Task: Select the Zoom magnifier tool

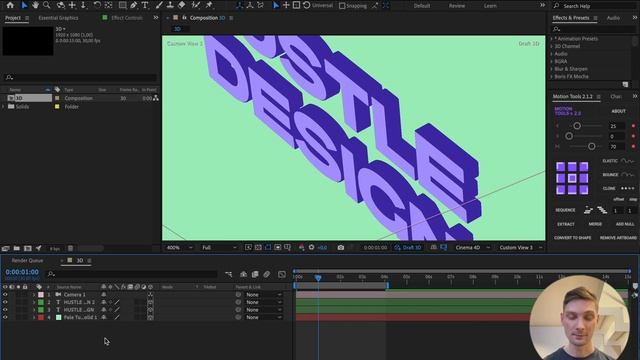Action: point(47,5)
